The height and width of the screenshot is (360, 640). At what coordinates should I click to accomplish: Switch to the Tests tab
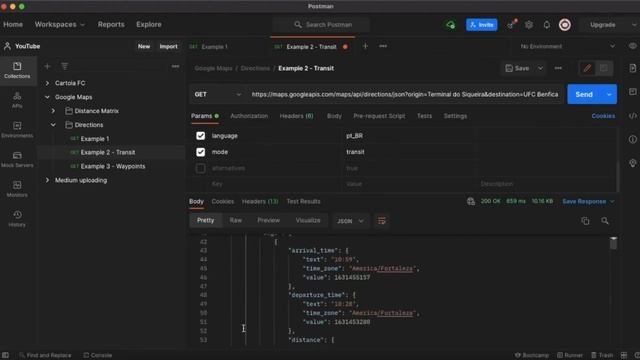(424, 116)
